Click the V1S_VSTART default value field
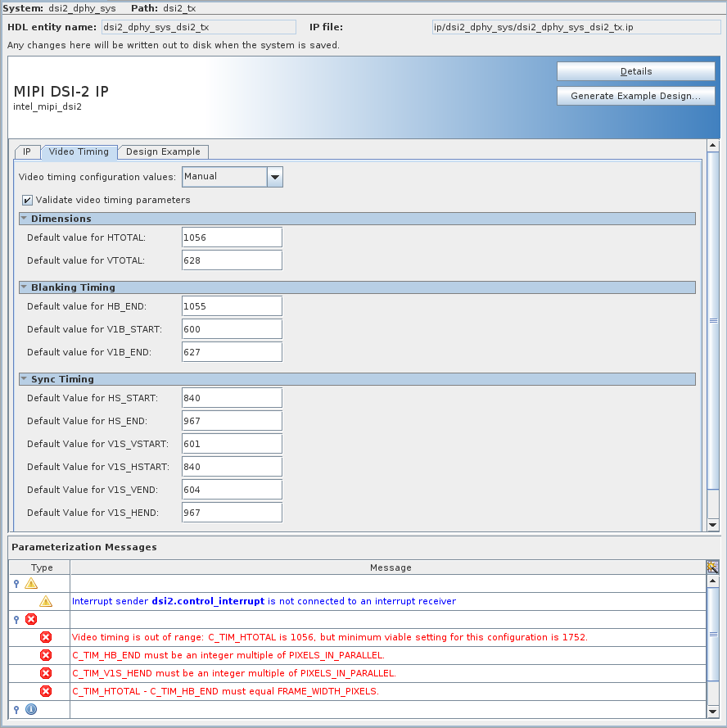 233,444
